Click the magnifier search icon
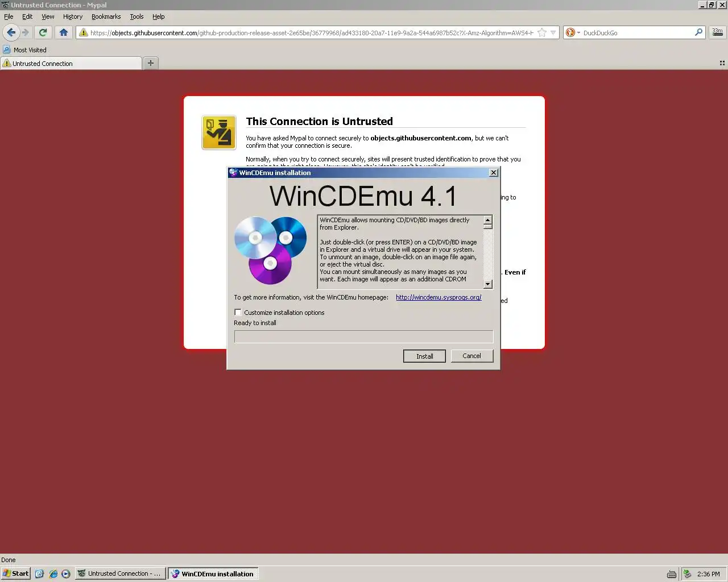Screen dimensions: 728x582 (x=698, y=32)
